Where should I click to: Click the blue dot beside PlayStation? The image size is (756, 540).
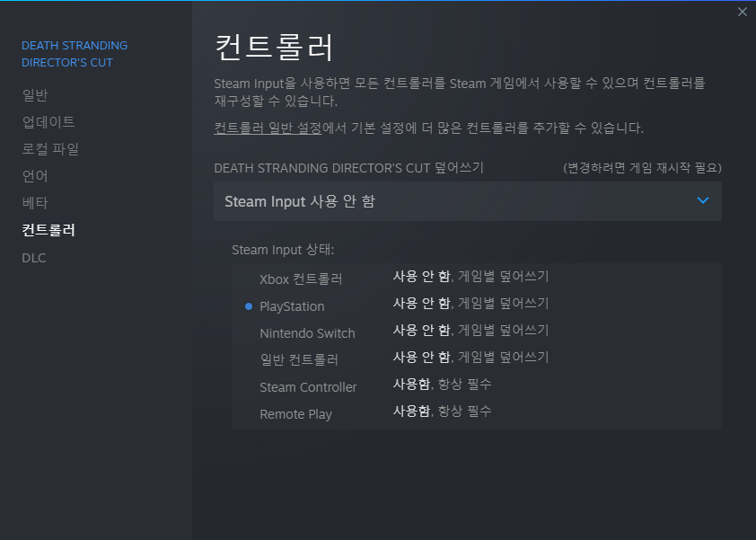[248, 306]
